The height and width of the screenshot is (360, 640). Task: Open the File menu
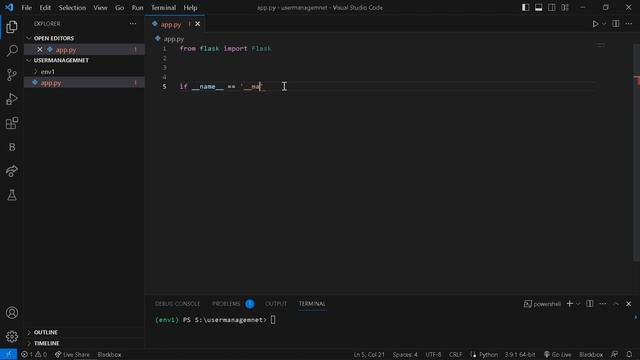click(27, 7)
